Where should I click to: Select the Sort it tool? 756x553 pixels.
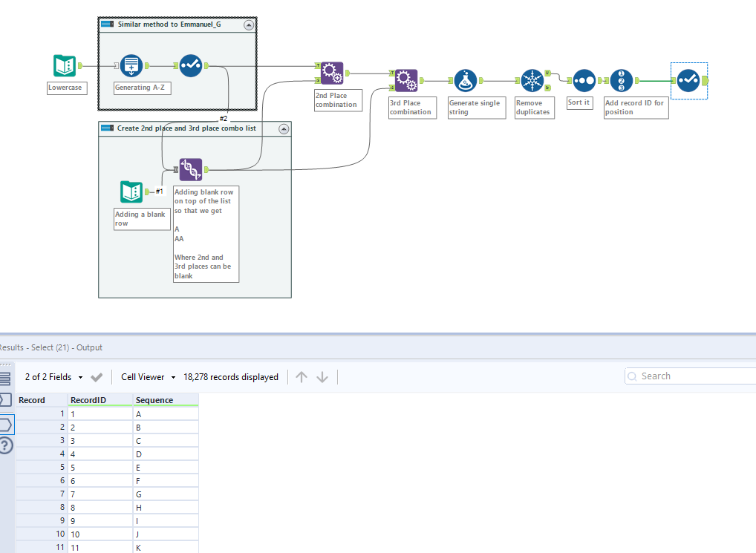(584, 80)
